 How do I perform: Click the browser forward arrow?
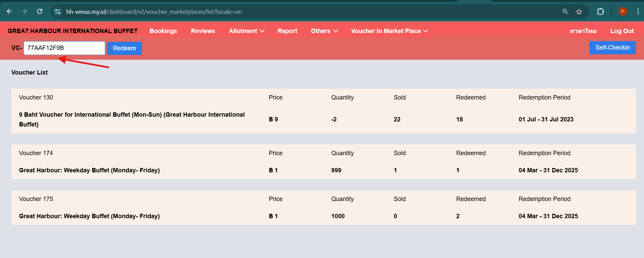point(24,11)
